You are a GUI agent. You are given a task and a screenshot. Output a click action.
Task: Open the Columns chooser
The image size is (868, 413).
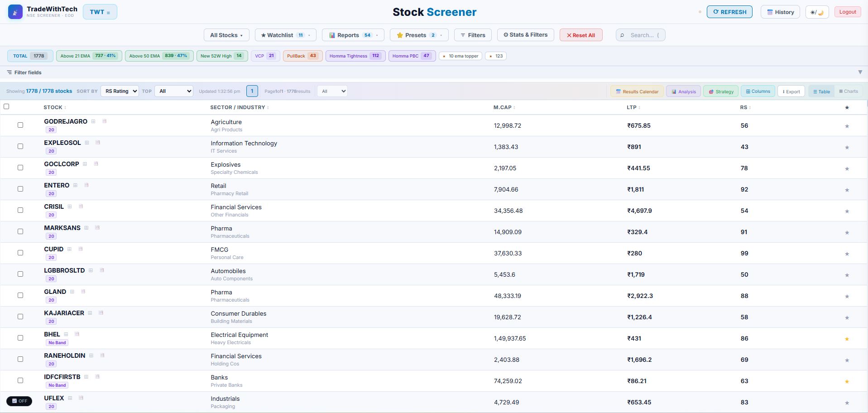pyautogui.click(x=758, y=91)
